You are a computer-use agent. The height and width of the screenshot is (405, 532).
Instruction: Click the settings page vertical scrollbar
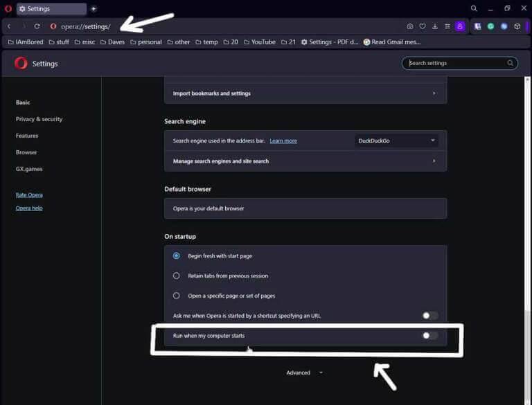pos(527,193)
